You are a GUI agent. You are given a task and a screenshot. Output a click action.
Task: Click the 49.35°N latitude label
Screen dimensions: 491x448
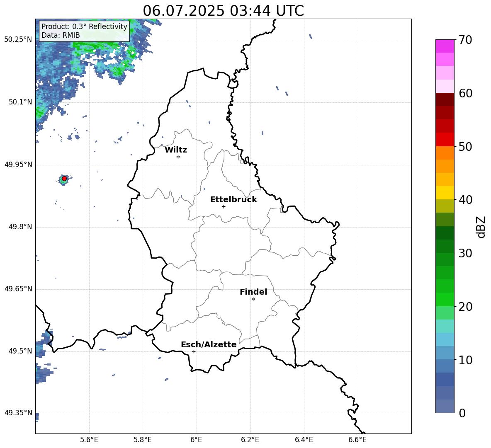coord(18,413)
